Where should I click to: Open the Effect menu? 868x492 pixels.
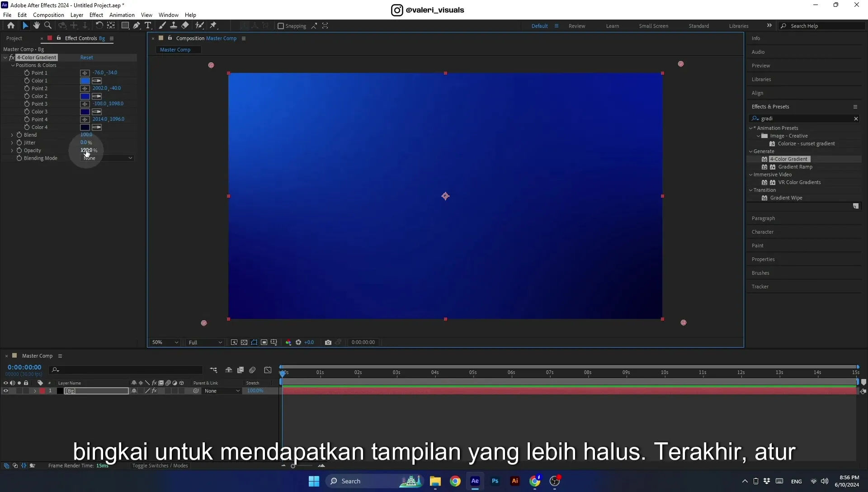coord(96,15)
